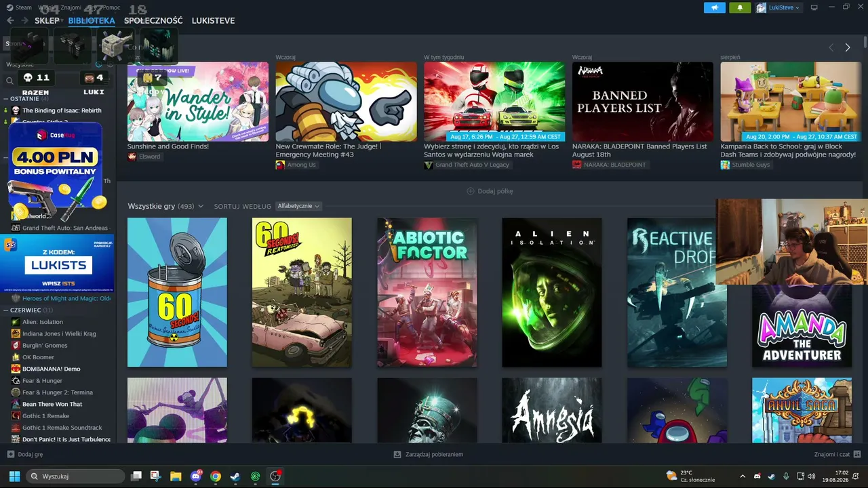Expand the Wszystkie gry collection dropdown
Viewport: 868px width, 488px height.
165,206
